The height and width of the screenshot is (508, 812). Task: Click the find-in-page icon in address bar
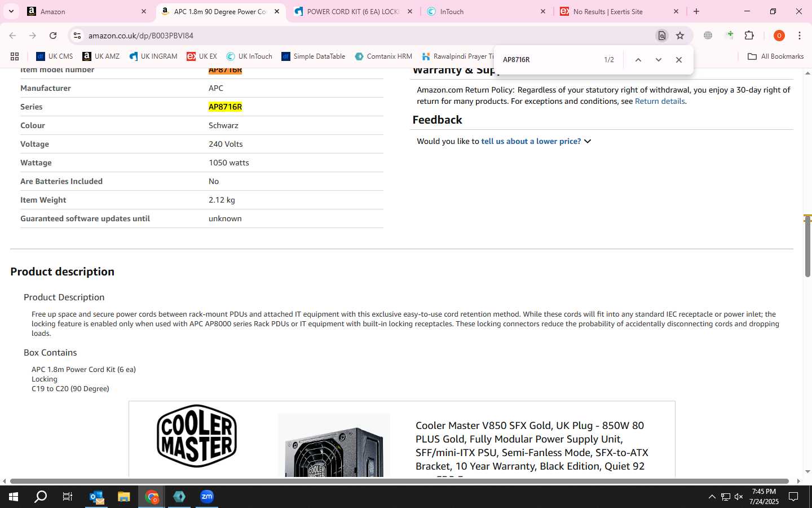[x=662, y=36]
